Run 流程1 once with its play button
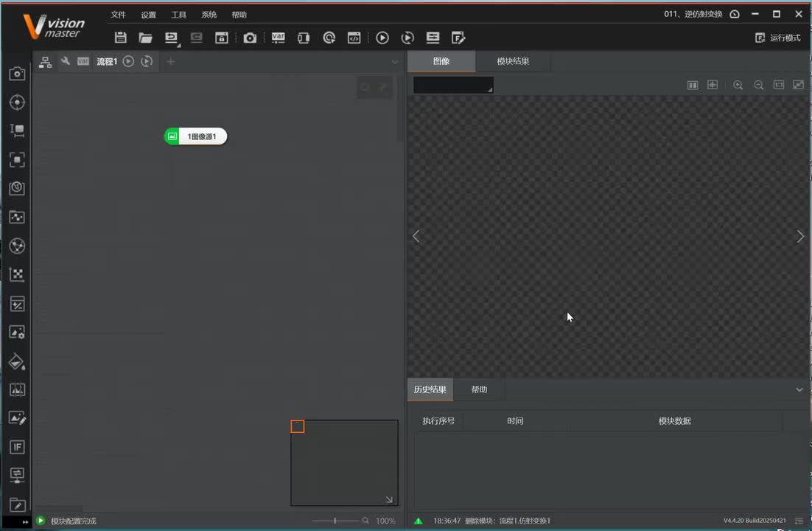The image size is (812, 531). [x=128, y=61]
